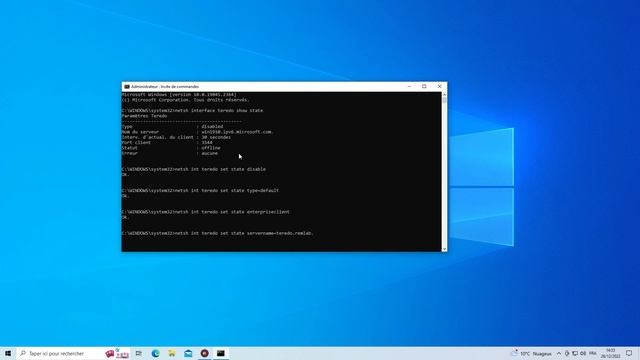
Task: Click the 'Port client : 3544' row
Action: pos(167,142)
